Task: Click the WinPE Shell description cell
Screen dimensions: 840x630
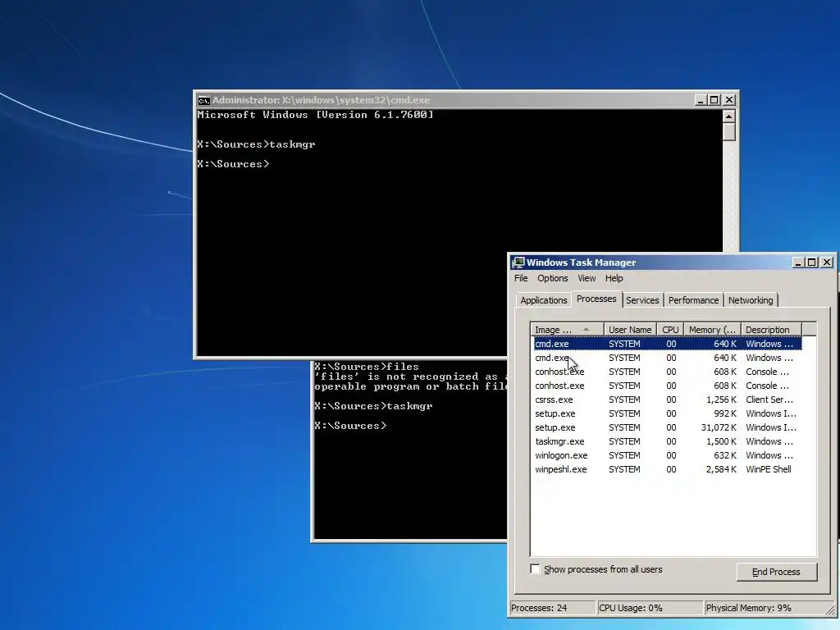Action: click(768, 469)
